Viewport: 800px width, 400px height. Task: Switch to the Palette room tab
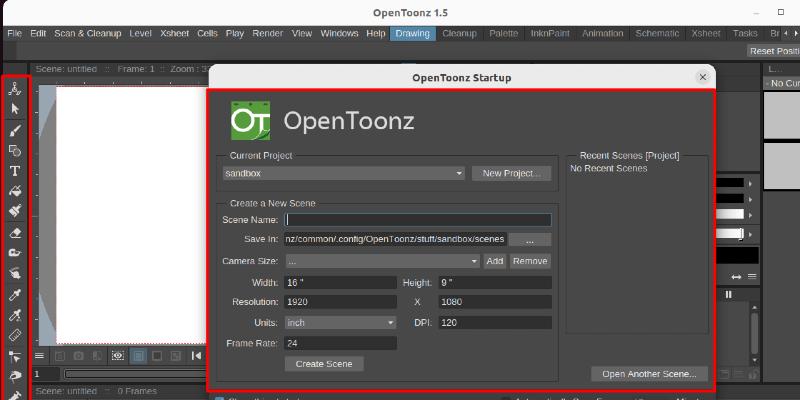[503, 33]
